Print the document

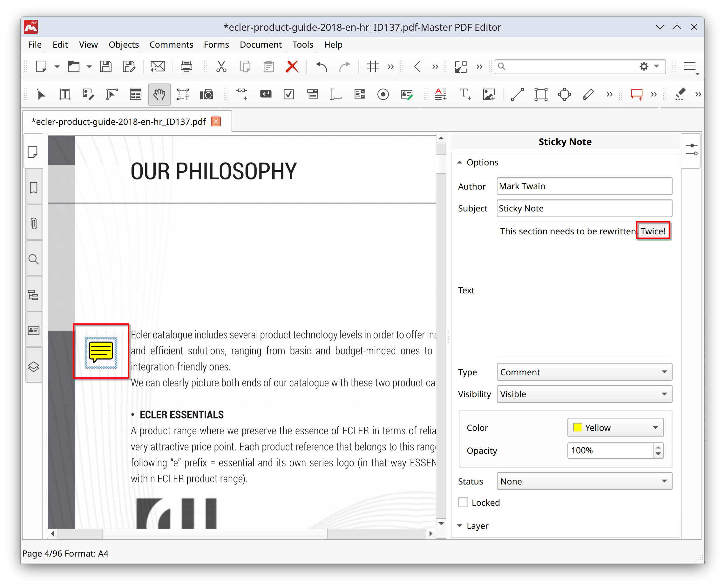(186, 66)
